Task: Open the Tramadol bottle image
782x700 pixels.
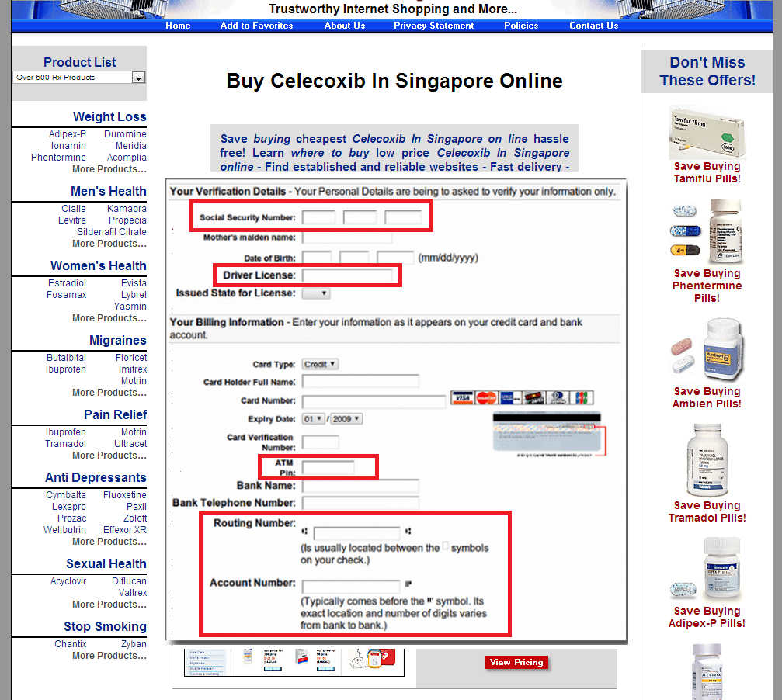Action: click(707, 459)
